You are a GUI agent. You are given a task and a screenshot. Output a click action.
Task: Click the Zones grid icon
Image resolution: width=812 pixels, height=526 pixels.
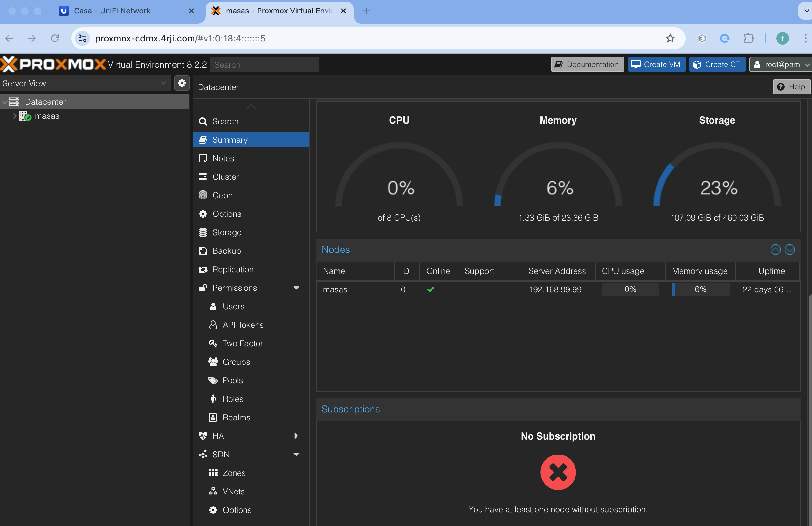213,472
